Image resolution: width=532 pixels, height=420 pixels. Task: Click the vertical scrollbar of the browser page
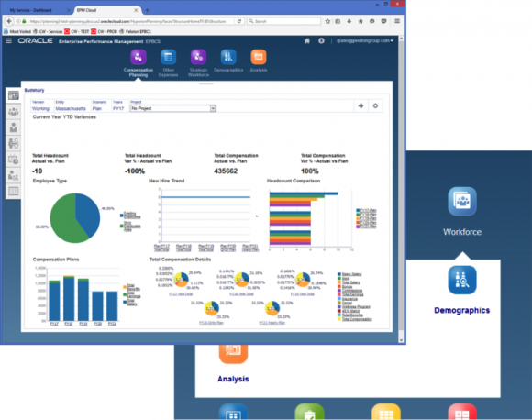point(401,189)
